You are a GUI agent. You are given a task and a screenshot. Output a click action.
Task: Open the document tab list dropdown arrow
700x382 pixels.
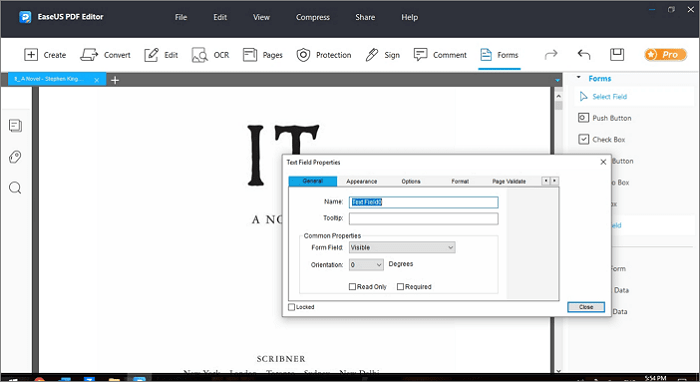click(x=557, y=80)
